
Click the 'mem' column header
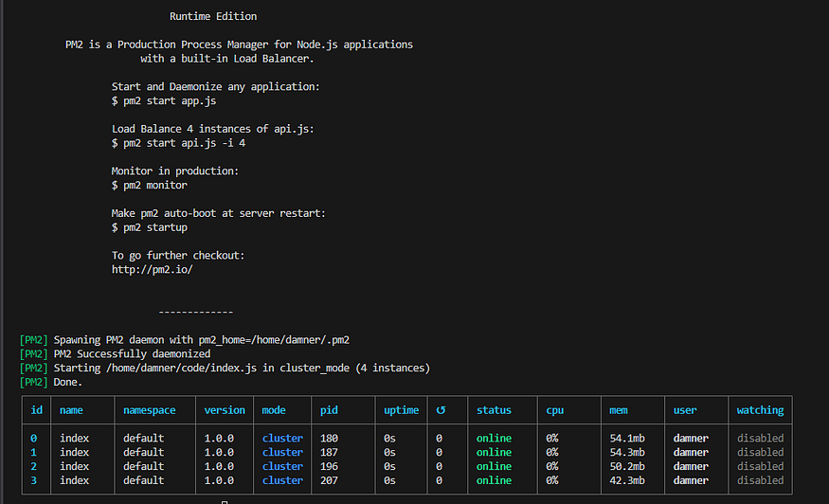[x=618, y=410]
